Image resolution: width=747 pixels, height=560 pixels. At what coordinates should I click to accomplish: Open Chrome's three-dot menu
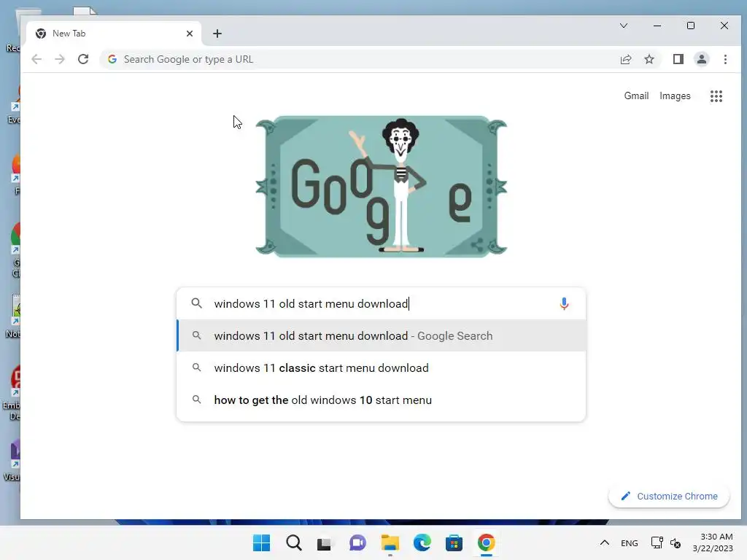(725, 59)
